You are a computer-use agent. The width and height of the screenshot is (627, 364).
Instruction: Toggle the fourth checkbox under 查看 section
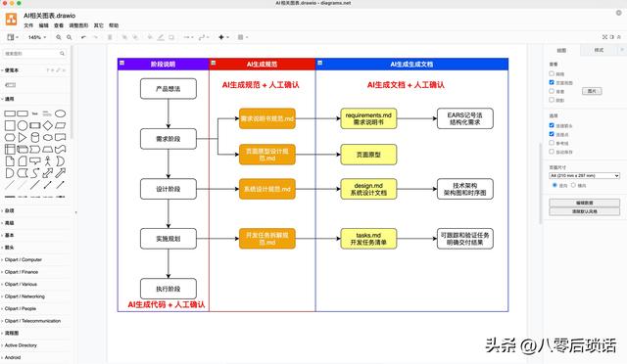point(552,100)
